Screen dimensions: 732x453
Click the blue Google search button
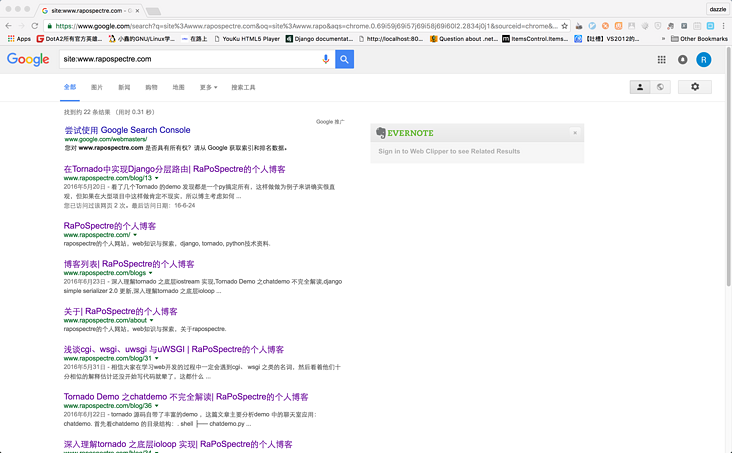(345, 60)
